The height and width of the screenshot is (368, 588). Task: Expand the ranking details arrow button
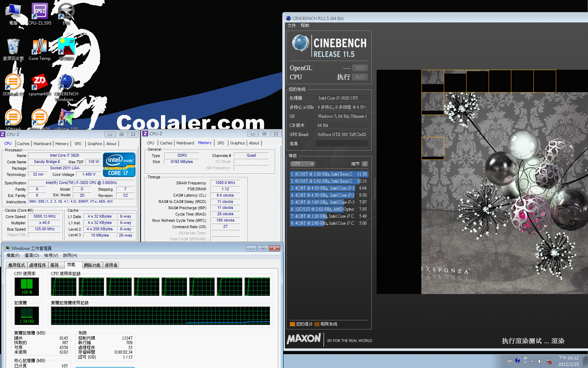coord(365,164)
